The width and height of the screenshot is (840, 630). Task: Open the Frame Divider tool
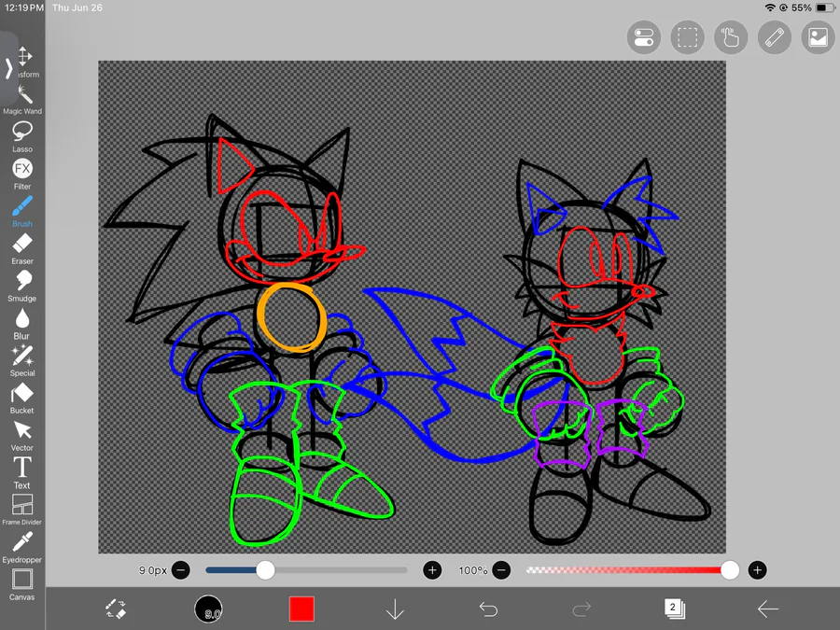[x=22, y=510]
